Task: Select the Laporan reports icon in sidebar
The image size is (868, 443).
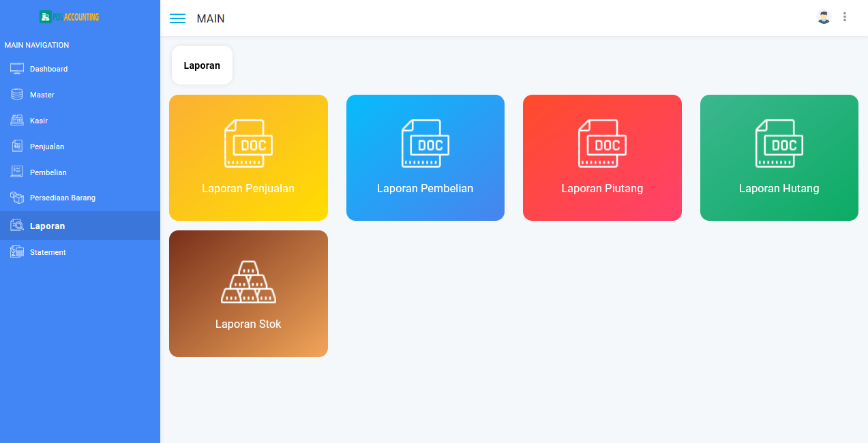Action: click(x=16, y=226)
